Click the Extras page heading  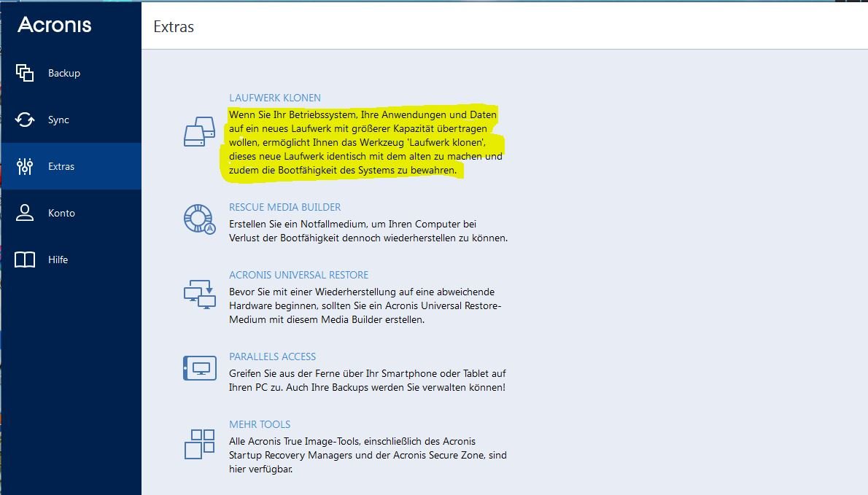click(x=174, y=26)
